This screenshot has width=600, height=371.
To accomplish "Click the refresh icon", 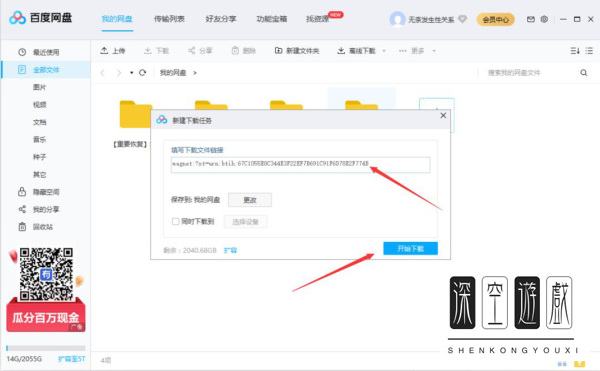I will 142,73.
